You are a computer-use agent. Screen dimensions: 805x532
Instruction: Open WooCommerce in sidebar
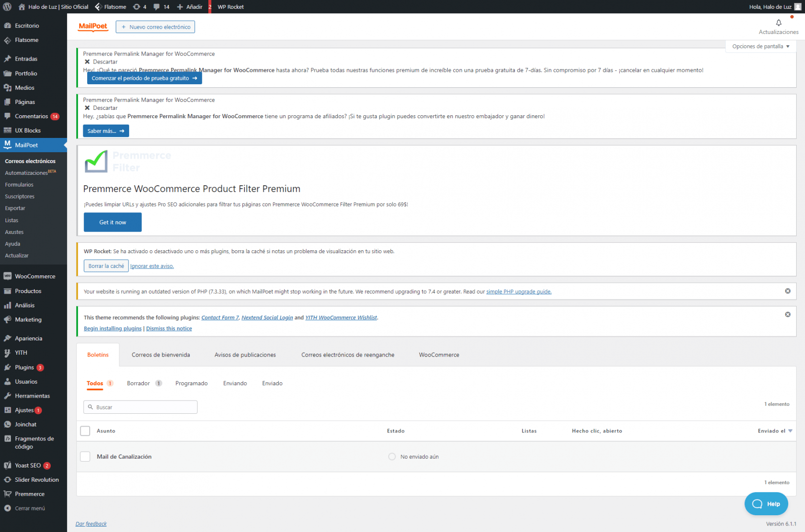(35, 276)
